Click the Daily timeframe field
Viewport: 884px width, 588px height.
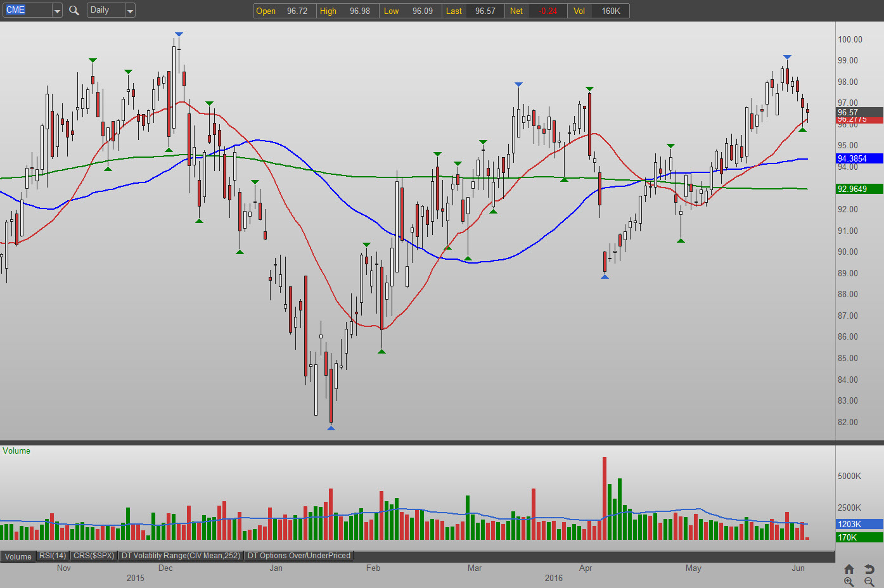106,10
